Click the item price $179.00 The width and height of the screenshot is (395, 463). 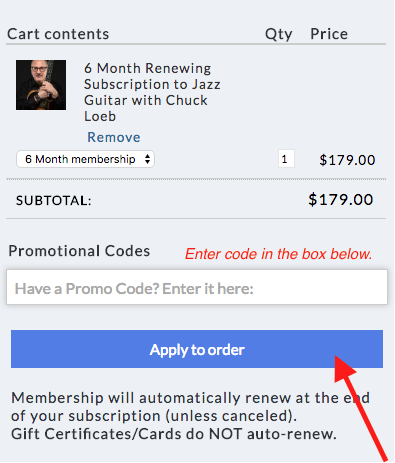tap(347, 160)
